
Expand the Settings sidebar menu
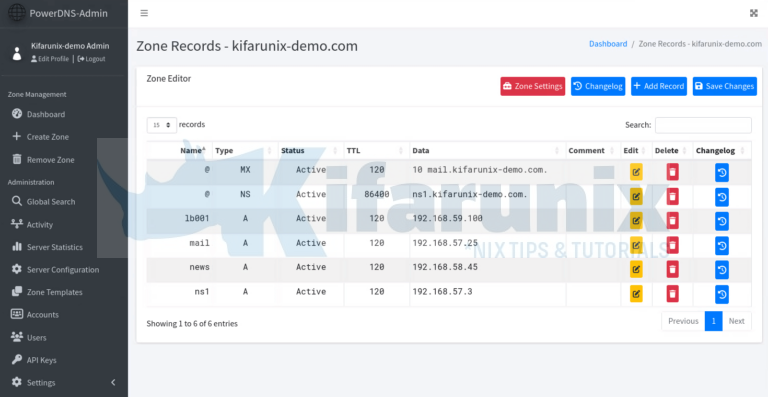64,382
